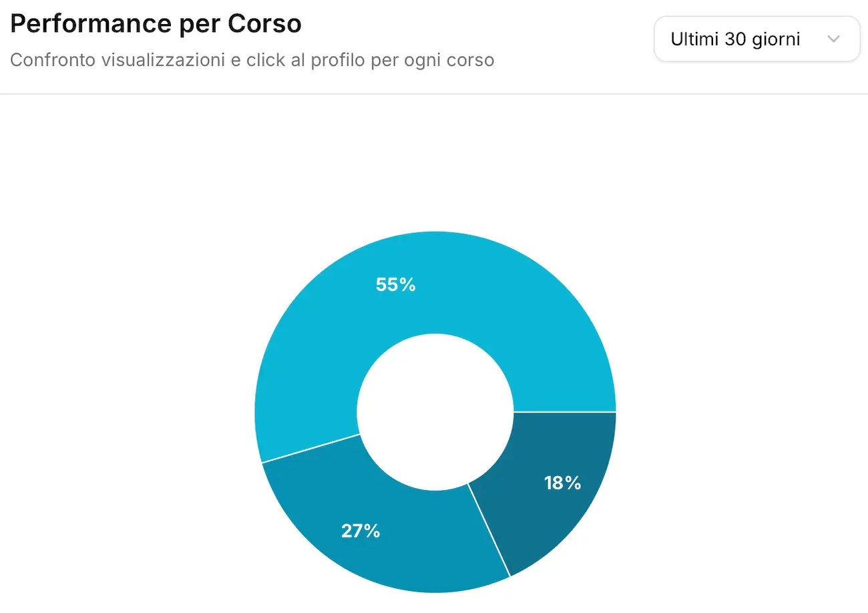The height and width of the screenshot is (613, 868).
Task: Click the Confronto visualizzazioni subtitle text
Action: (252, 59)
